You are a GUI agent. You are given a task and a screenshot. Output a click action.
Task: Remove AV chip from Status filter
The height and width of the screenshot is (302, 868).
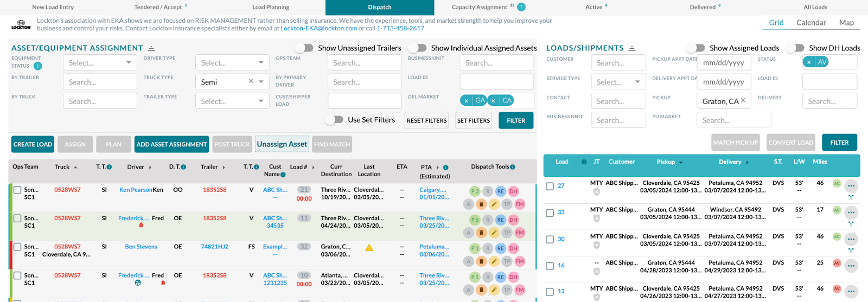(809, 62)
